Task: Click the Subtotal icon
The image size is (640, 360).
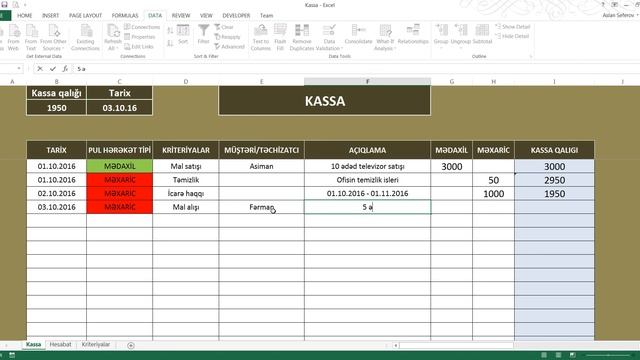Action: pos(482,34)
